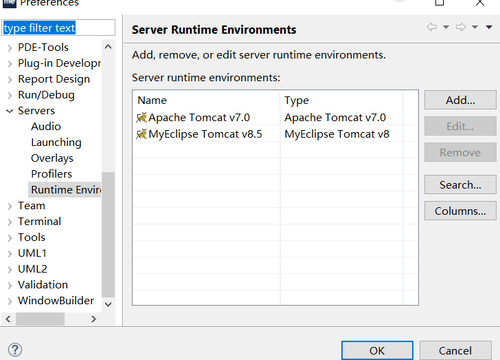
Task: Expand the Plug-in Development node
Action: 10,63
